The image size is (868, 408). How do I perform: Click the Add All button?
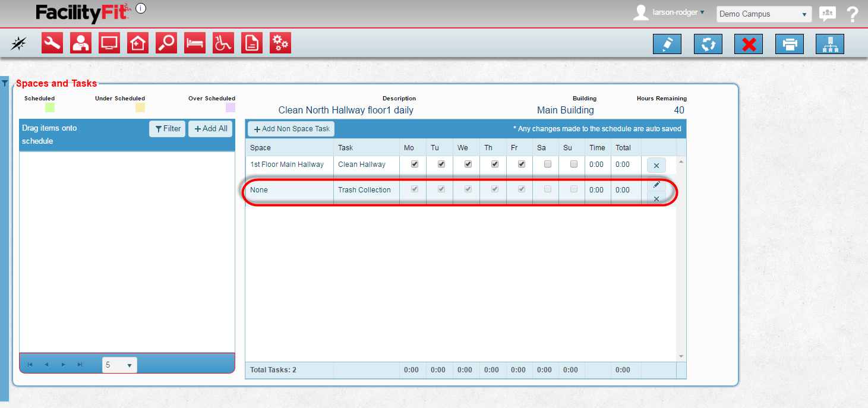[x=210, y=129]
